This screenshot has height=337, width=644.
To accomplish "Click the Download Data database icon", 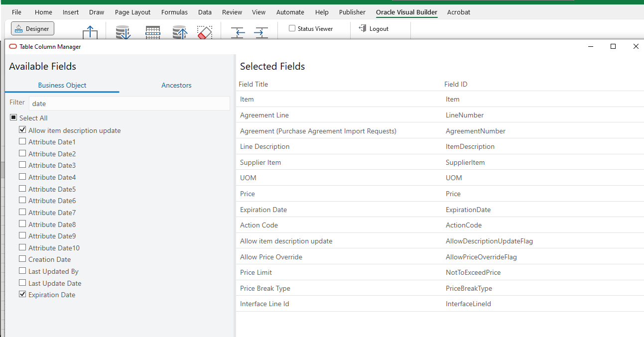I will coord(123,31).
